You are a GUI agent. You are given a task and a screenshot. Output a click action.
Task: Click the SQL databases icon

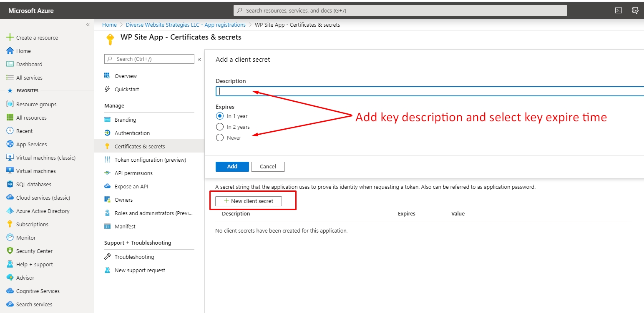(x=10, y=184)
